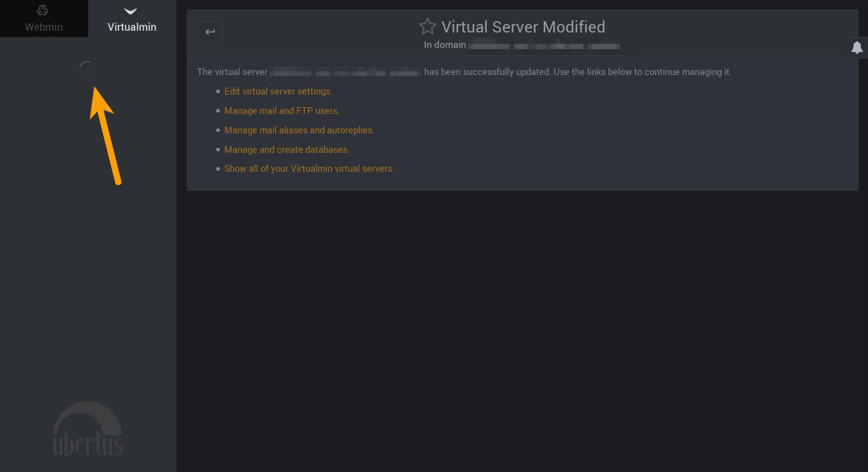Viewport: 868px width, 472px height.
Task: Open Edit virtual server settings
Action: point(278,91)
